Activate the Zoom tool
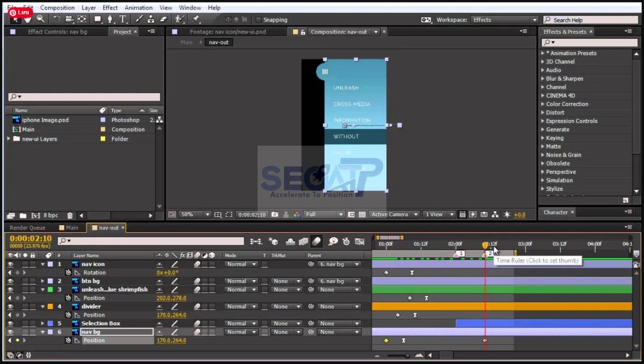 tap(40, 19)
